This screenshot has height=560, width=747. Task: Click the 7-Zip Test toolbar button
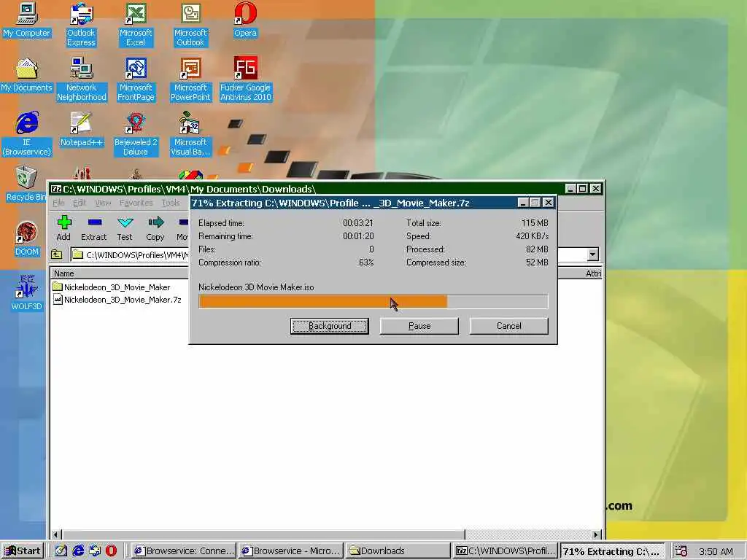pos(125,228)
